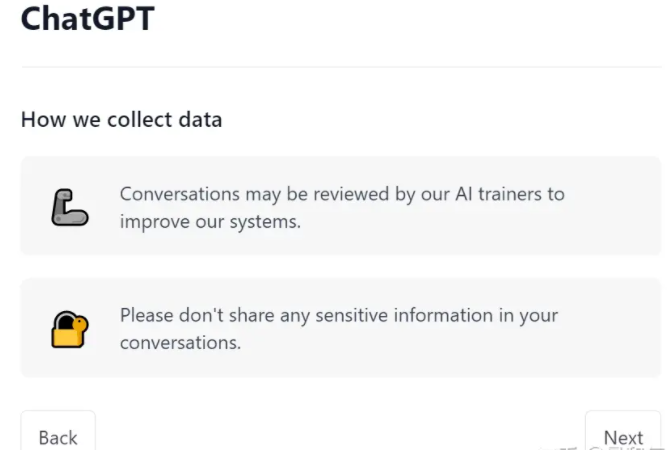
Task: Click the word 'Please' in second card
Action: (146, 316)
